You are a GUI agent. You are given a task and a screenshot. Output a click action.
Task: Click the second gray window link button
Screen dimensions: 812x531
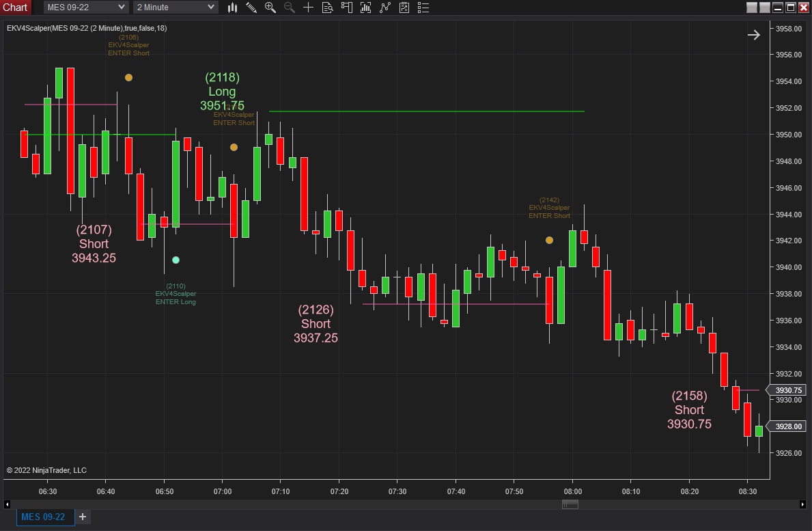tap(765, 8)
